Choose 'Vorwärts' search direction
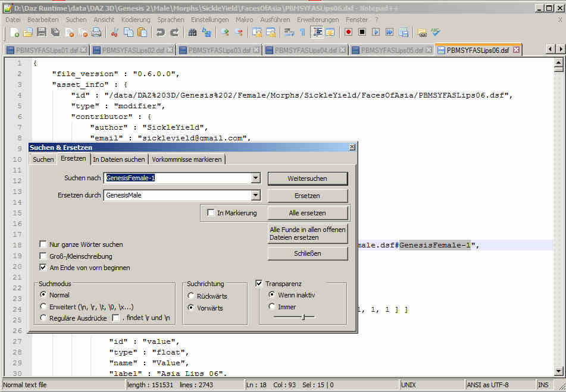The image size is (566, 392). (x=191, y=308)
